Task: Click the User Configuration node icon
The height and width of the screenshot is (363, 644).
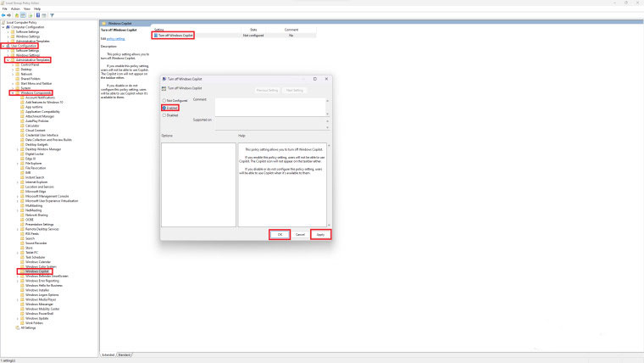Action: pyautogui.click(x=8, y=46)
